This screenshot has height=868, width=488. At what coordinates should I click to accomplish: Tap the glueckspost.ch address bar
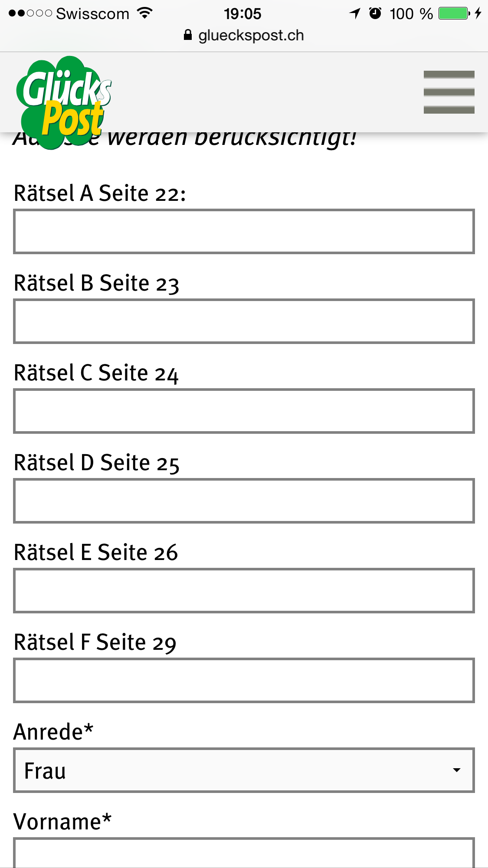244,35
